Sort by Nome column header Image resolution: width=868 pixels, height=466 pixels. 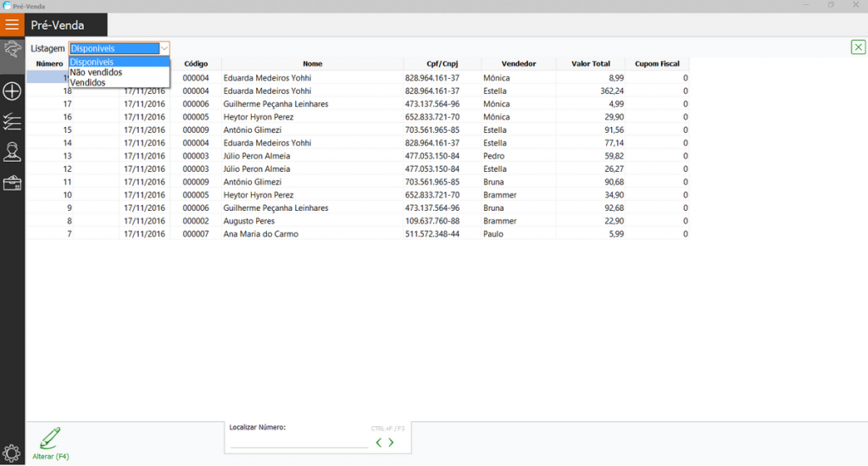[x=312, y=64]
